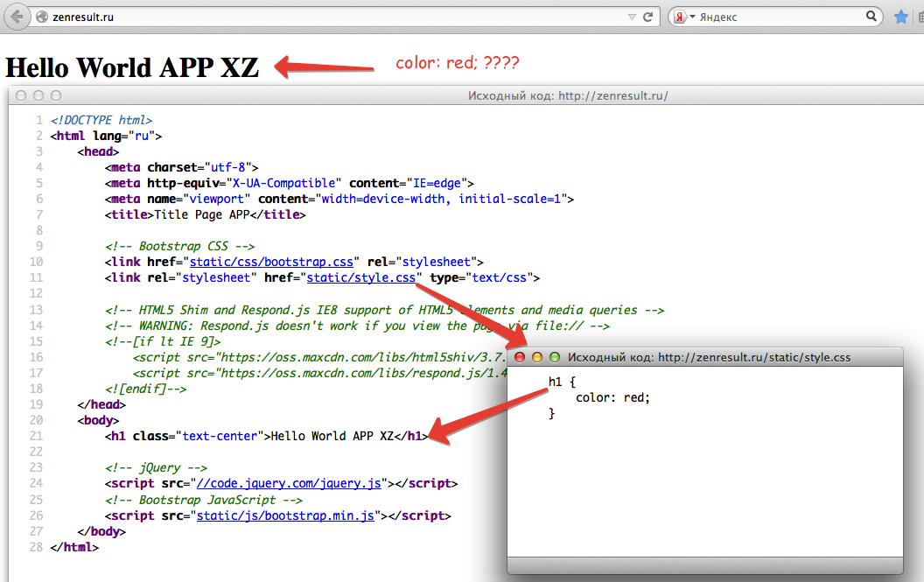Click the browser back arrow button

click(17, 17)
